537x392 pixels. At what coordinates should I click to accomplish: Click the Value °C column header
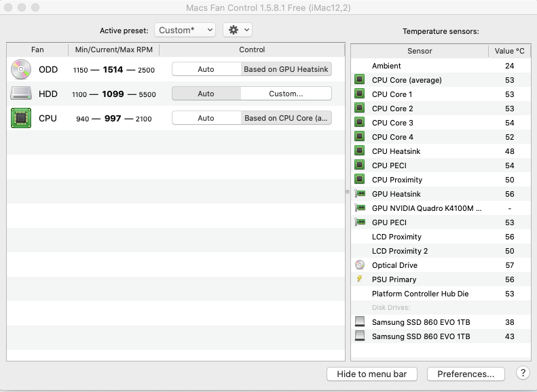509,51
